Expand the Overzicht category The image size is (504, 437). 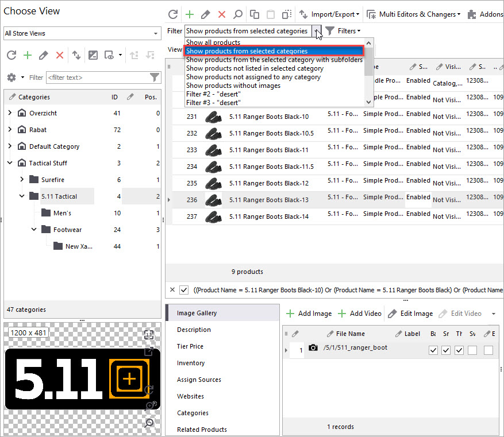tap(10, 113)
